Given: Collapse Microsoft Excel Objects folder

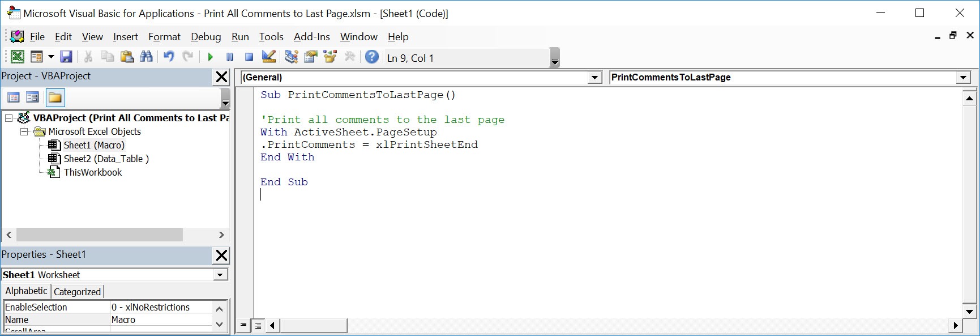Looking at the screenshot, I should pos(24,131).
